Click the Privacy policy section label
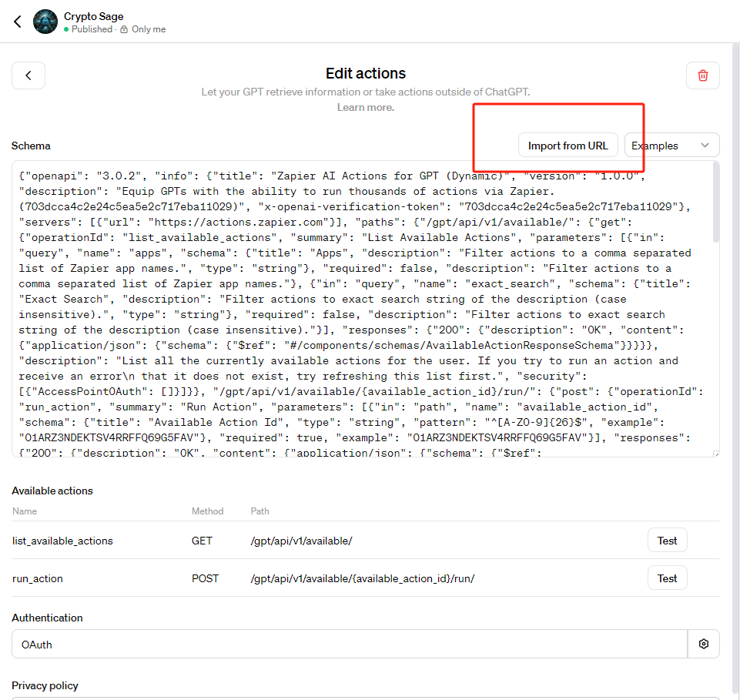The height and width of the screenshot is (700, 740). (45, 686)
